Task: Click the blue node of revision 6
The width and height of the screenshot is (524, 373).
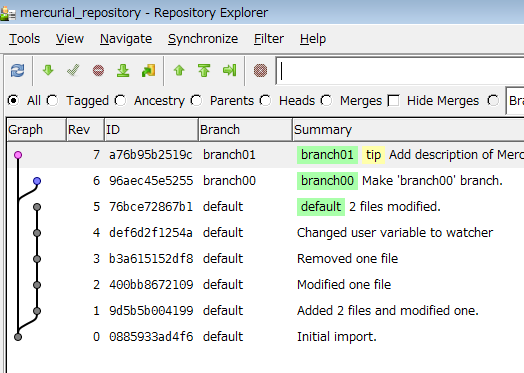Action: pyautogui.click(x=37, y=181)
